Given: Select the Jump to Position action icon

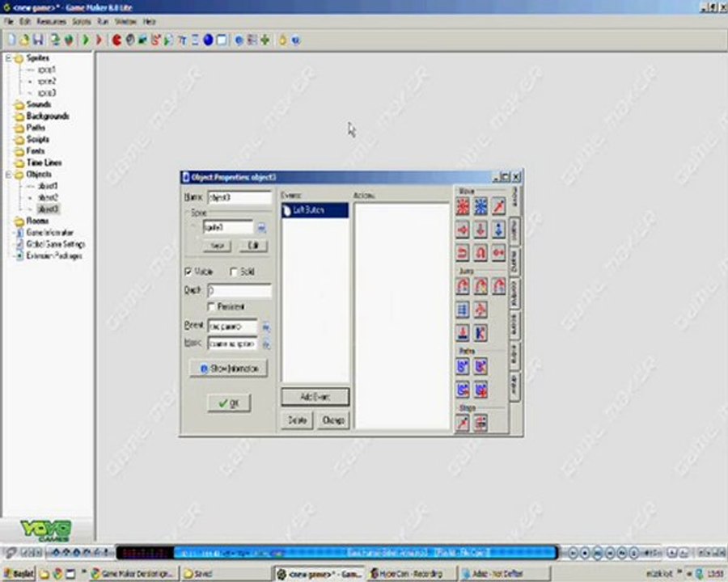Looking at the screenshot, I should [463, 286].
